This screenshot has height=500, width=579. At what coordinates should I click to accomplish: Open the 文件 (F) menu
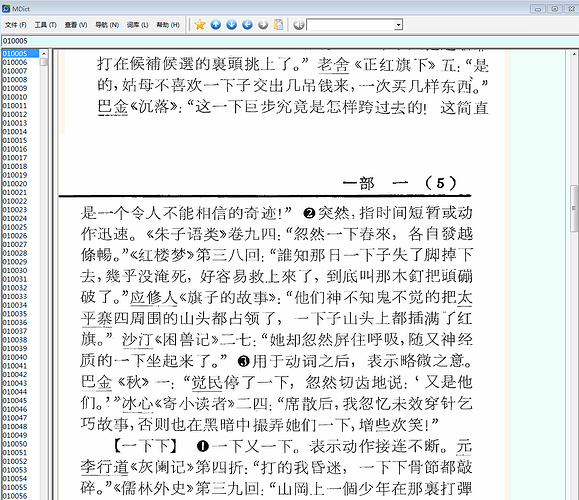coord(16,25)
